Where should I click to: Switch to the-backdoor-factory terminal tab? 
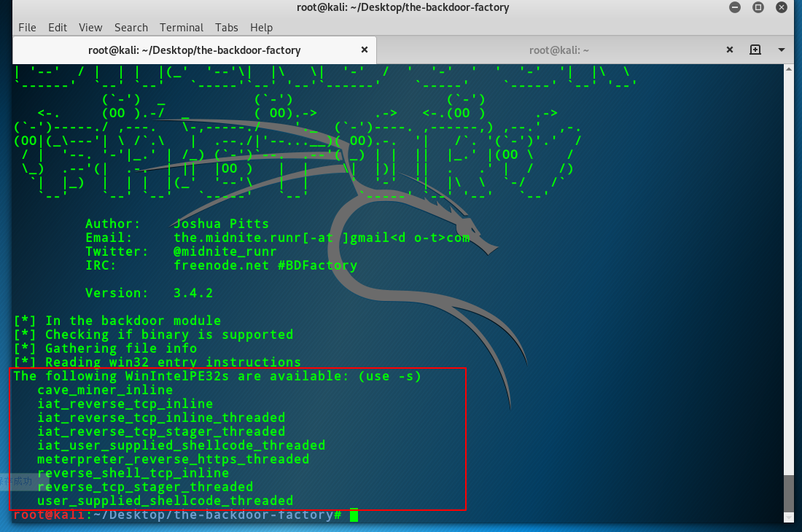(195, 50)
